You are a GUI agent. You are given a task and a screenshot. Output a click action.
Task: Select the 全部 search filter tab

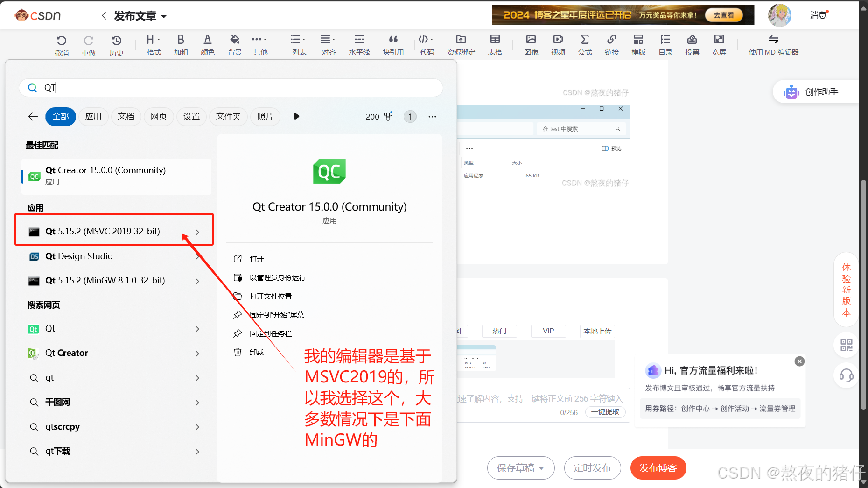click(x=61, y=116)
